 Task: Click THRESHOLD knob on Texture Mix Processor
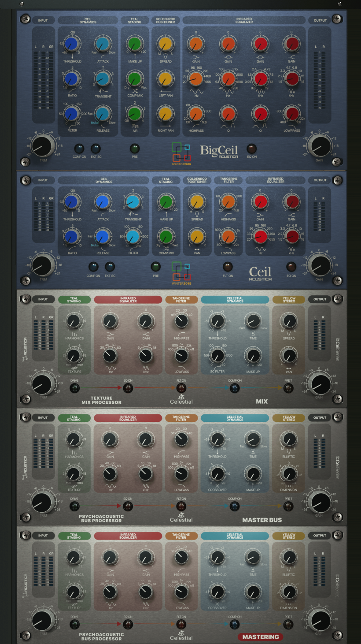click(x=217, y=322)
